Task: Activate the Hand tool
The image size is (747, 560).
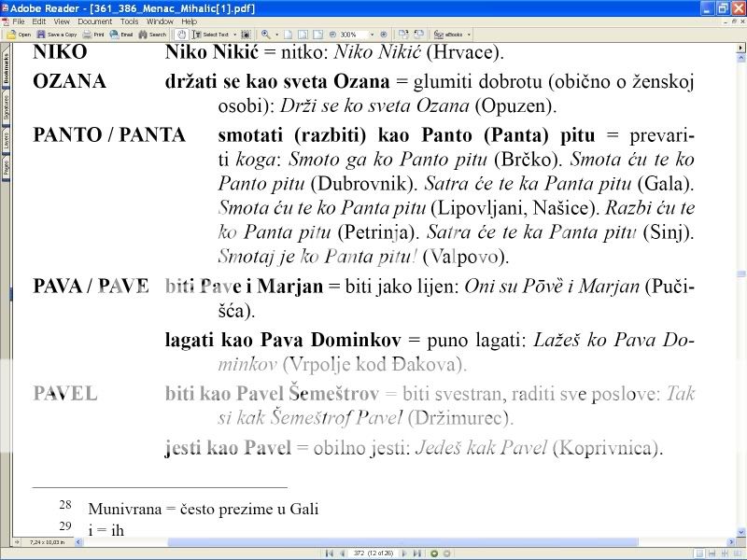Action: [182, 35]
